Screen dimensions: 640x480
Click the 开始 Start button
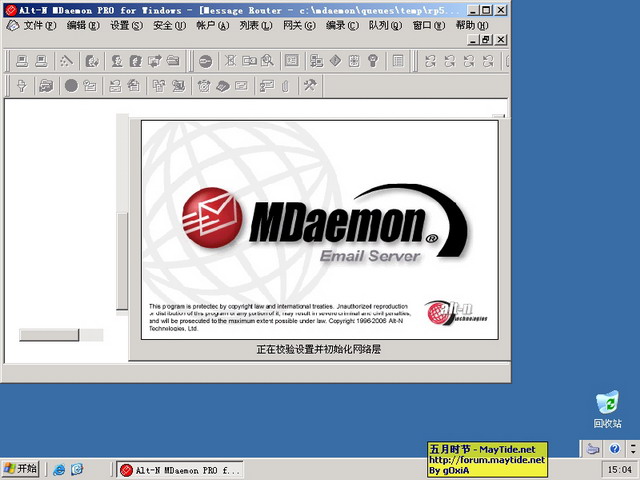(x=20, y=469)
